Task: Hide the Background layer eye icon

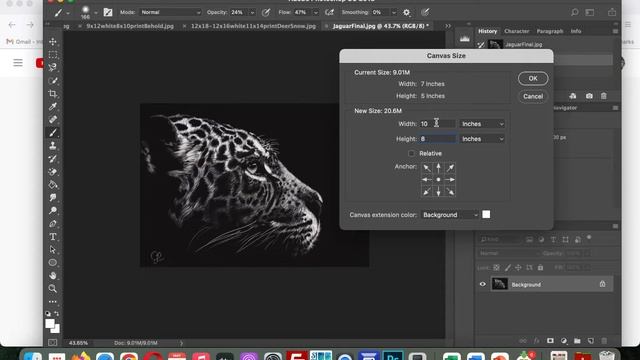Action: (482, 284)
